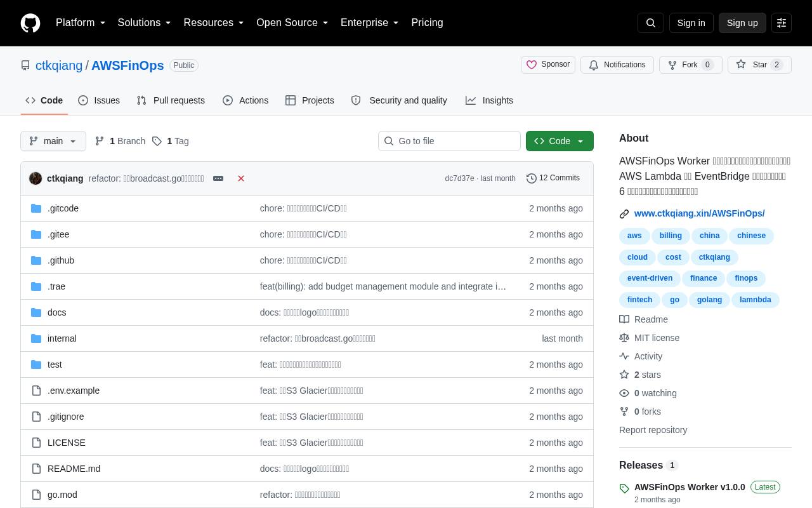Switch to the Pull requests tab

[x=171, y=100]
